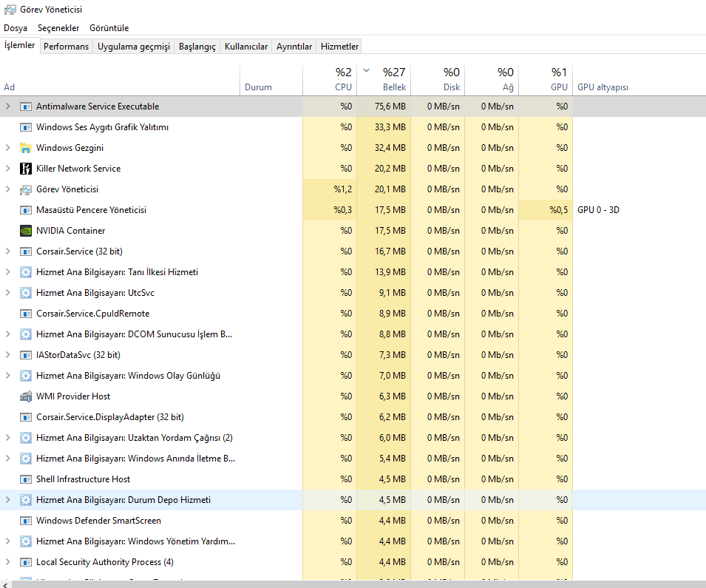
Task: Sort by GPU altyapısı column header
Action: tap(639, 80)
